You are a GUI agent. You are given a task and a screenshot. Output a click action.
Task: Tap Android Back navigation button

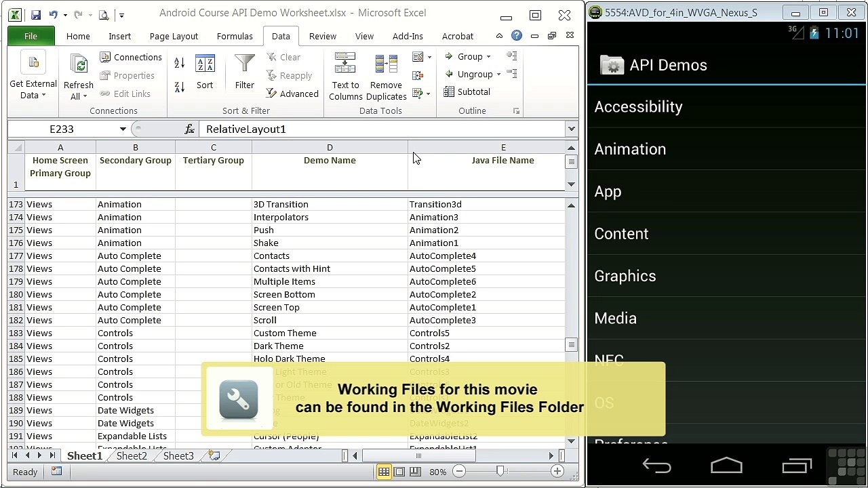[656, 466]
